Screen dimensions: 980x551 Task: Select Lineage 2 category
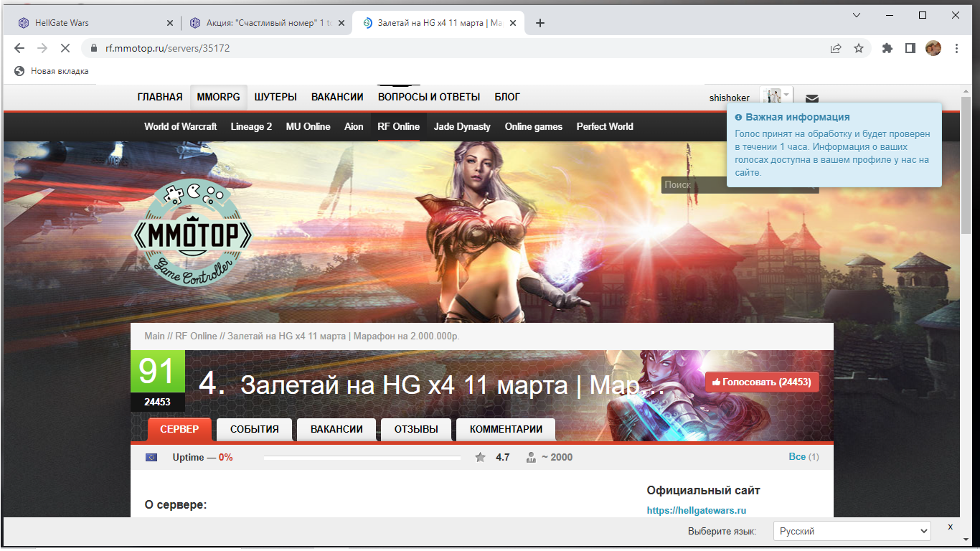click(251, 126)
